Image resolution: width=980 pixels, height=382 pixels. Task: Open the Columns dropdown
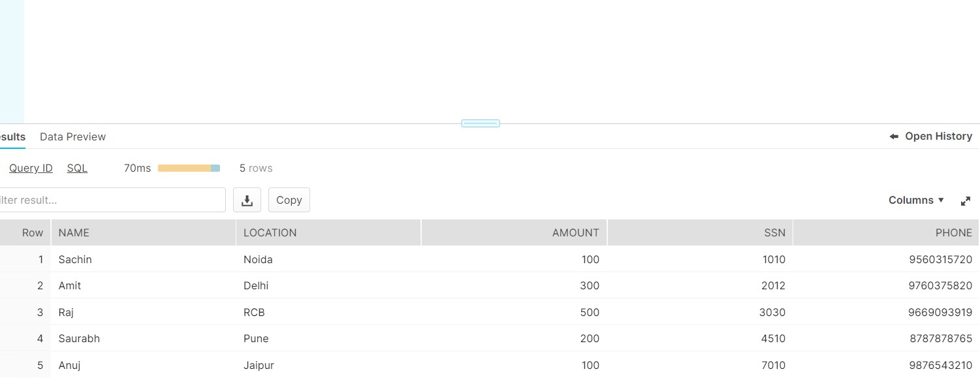(915, 200)
